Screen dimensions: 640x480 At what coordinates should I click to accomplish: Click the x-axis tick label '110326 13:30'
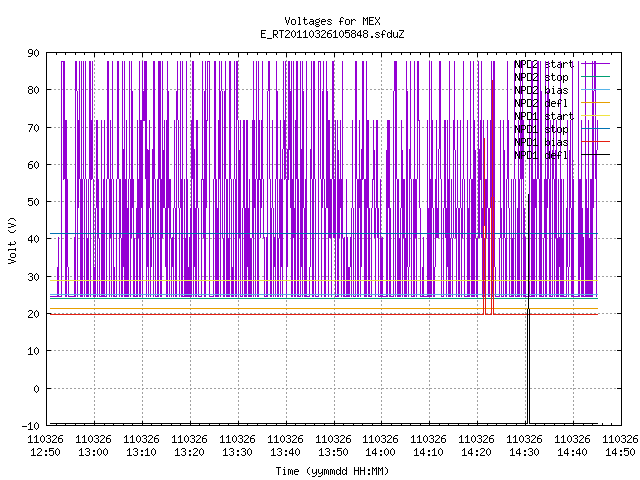(237, 446)
